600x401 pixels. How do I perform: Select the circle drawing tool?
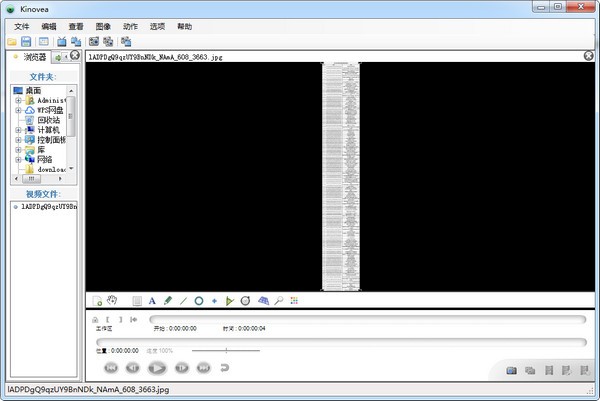click(199, 301)
